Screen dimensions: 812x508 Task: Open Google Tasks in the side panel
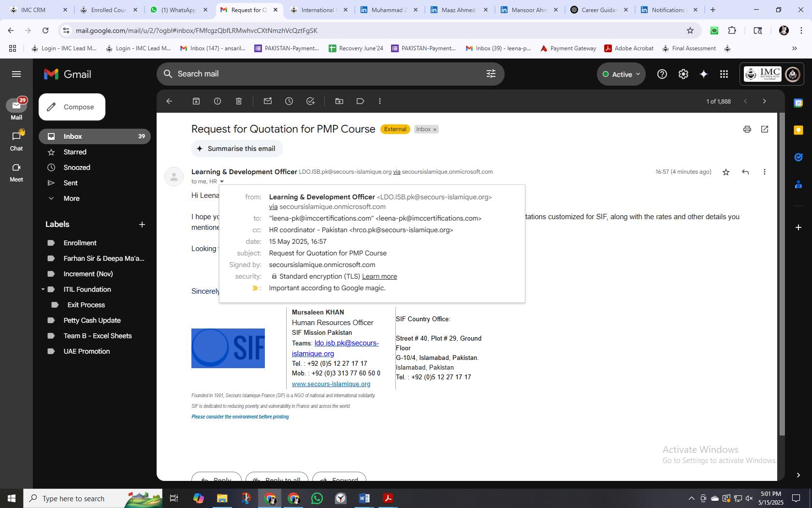(798, 157)
